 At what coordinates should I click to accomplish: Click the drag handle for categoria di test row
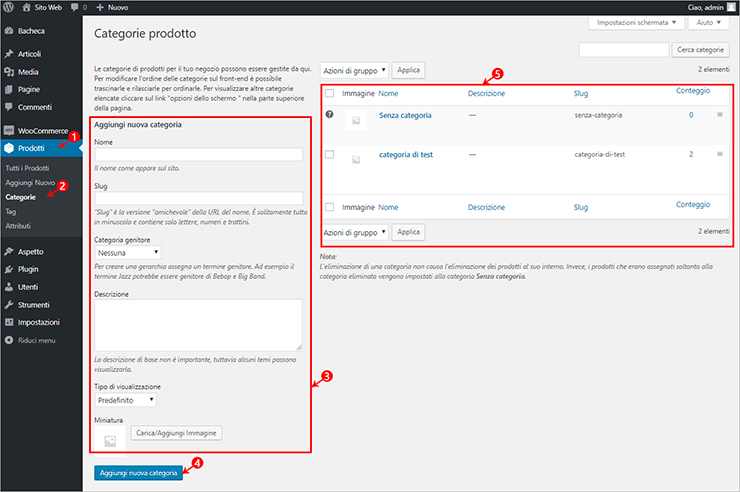[720, 154]
